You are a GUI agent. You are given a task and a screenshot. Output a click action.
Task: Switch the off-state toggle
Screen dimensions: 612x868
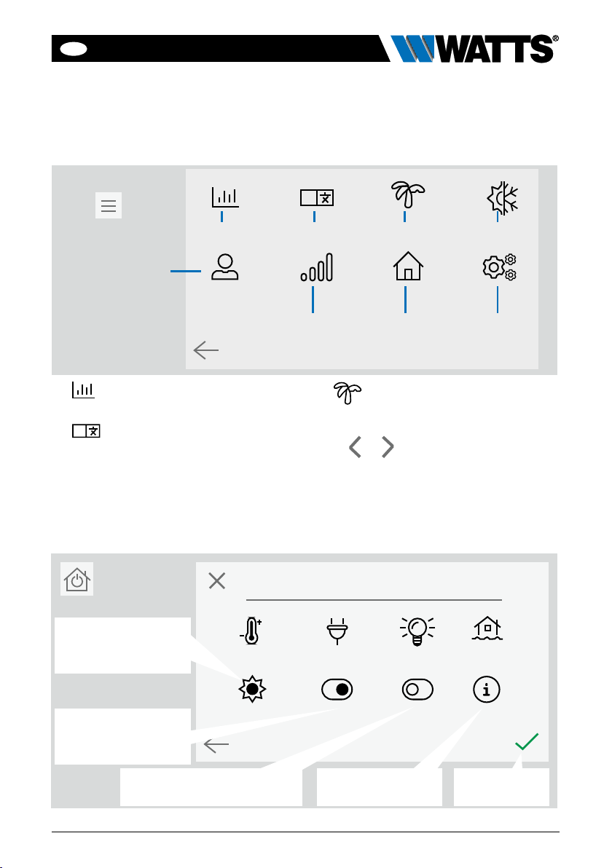[x=417, y=689]
